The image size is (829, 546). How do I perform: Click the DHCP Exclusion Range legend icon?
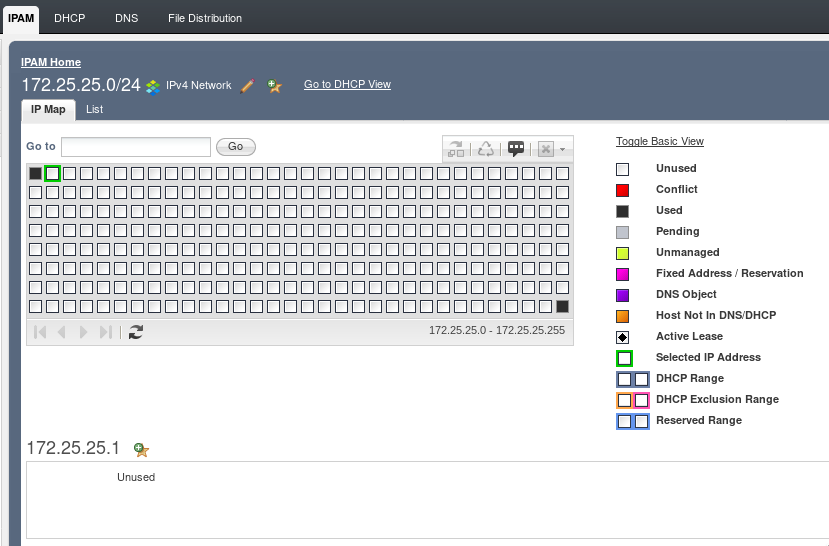[633, 400]
